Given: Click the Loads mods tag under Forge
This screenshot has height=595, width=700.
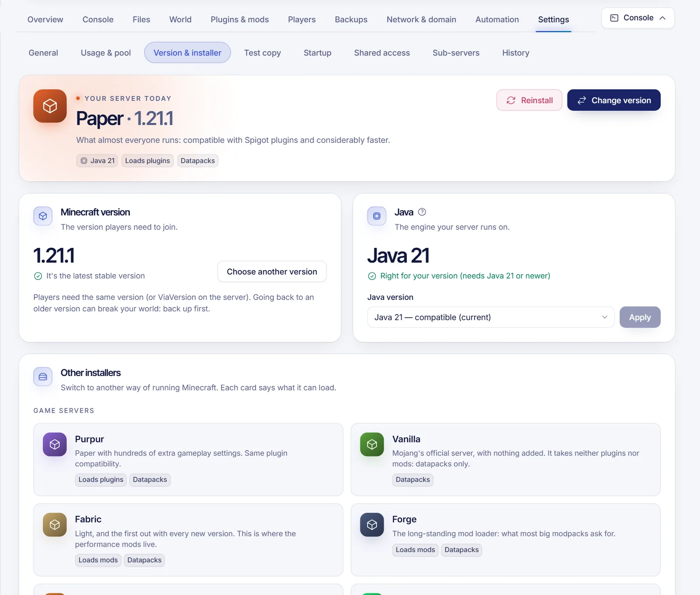Looking at the screenshot, I should tap(415, 550).
